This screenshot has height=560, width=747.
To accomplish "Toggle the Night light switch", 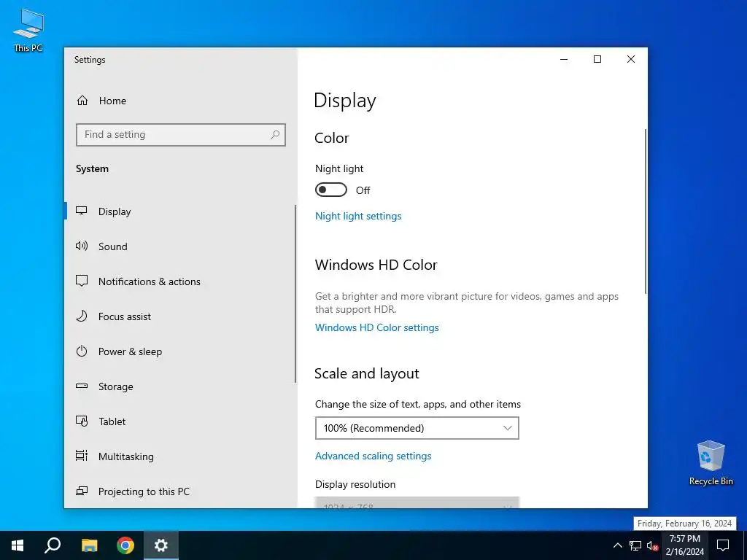I will coord(331,190).
